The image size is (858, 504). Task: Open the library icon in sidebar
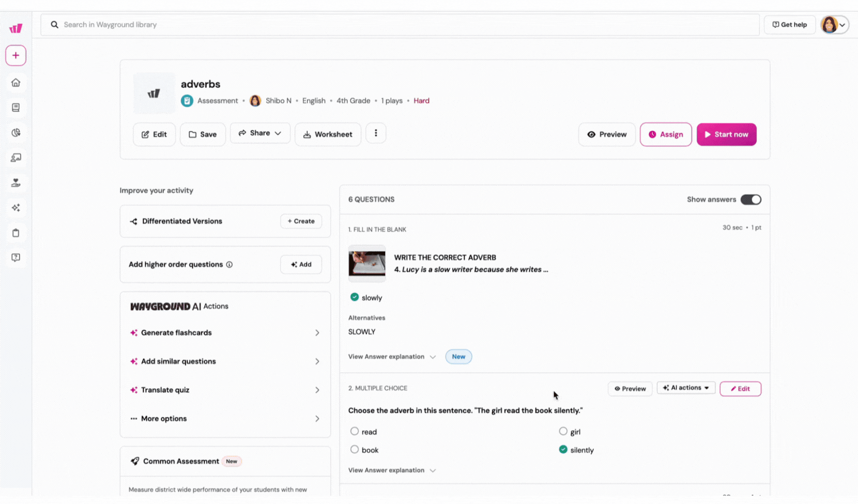16,108
